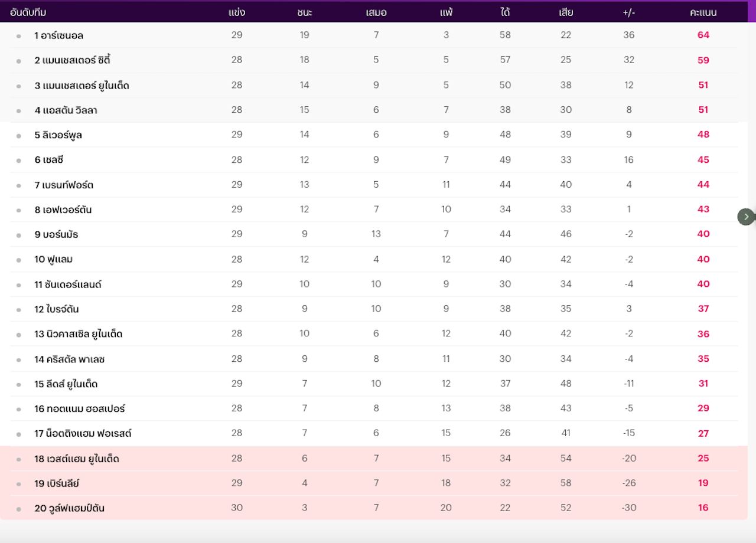Open the Aston Villa (แอสตัน วิลลา) team link

(x=66, y=110)
